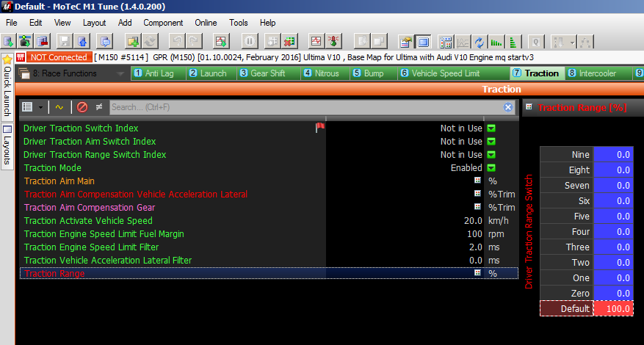
Task: Select the Default 100.0 table cell
Action: coord(613,309)
